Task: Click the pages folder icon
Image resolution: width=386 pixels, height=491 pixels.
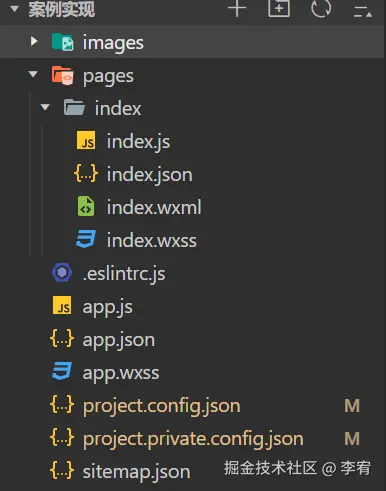Action: coord(63,75)
